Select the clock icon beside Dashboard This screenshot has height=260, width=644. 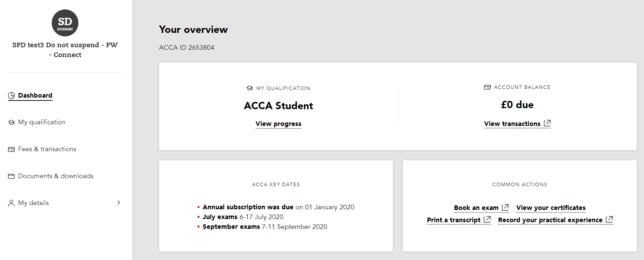click(x=11, y=95)
